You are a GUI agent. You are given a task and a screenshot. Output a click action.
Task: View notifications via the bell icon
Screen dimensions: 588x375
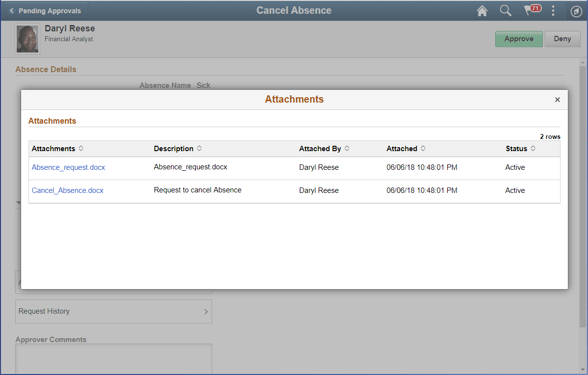click(x=530, y=10)
